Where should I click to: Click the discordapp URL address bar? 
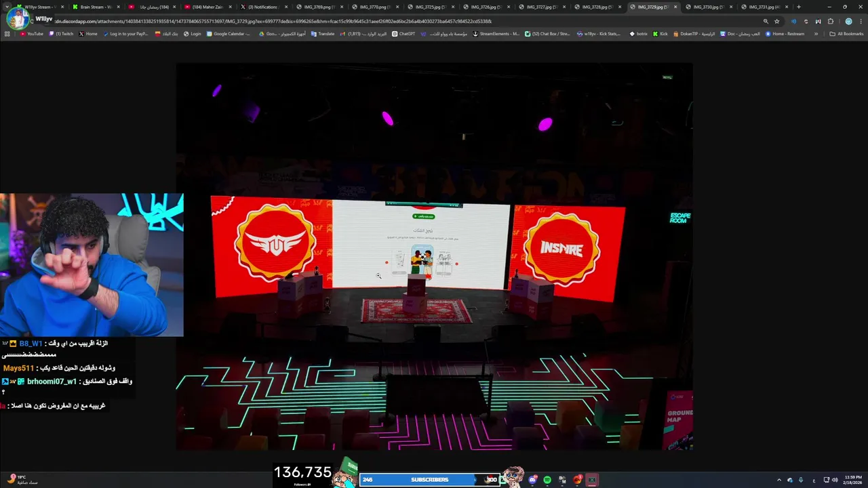[x=407, y=21]
